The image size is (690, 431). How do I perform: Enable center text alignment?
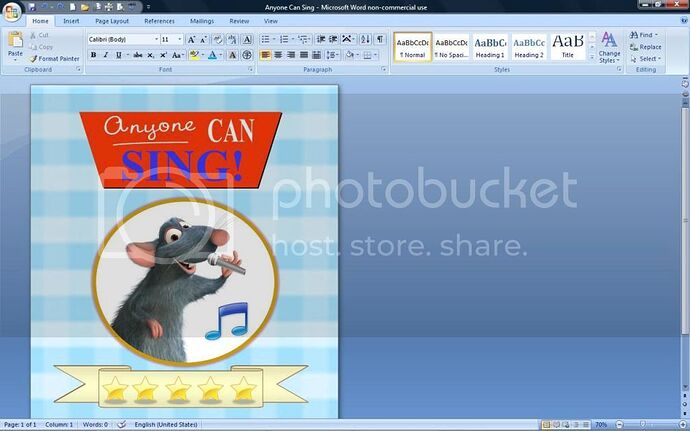click(279, 55)
